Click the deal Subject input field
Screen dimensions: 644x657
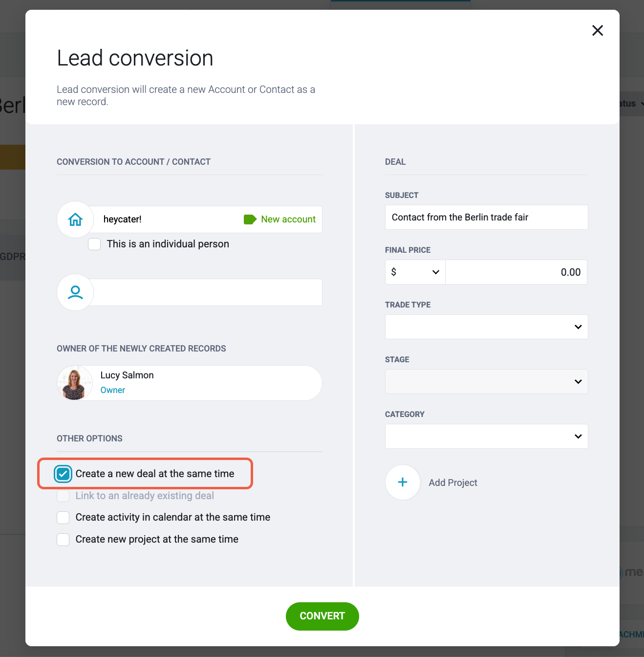(x=487, y=218)
